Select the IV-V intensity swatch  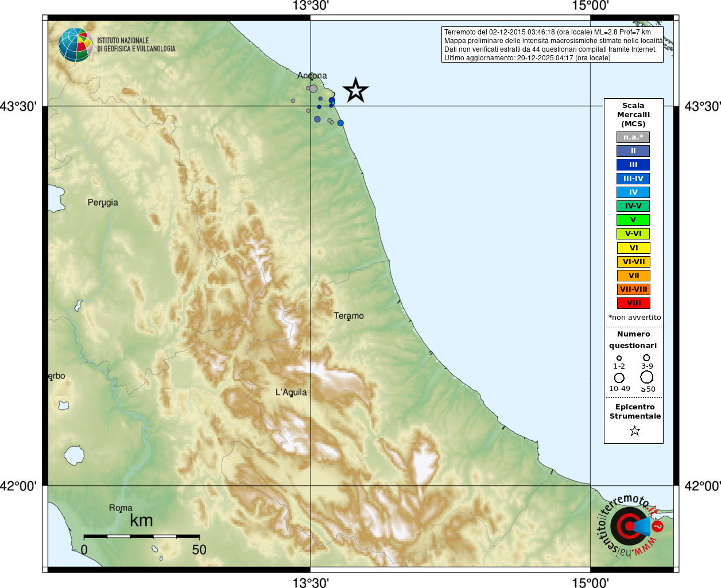point(633,206)
